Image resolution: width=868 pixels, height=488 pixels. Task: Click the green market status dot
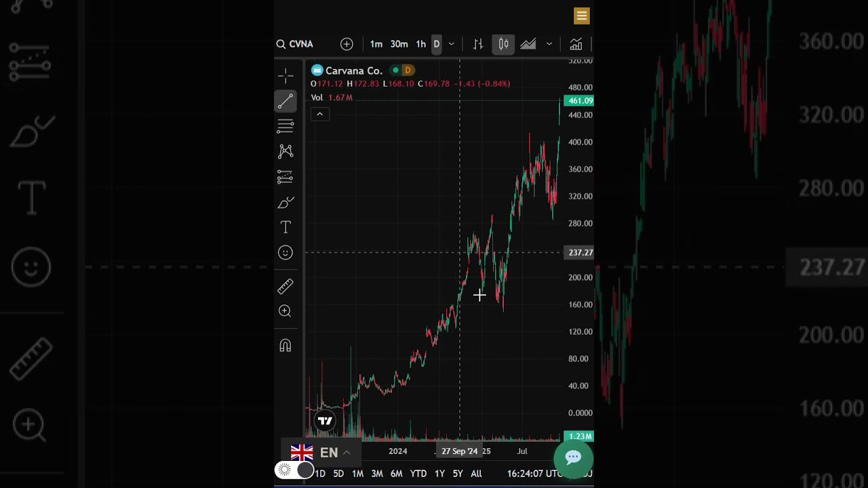click(395, 70)
